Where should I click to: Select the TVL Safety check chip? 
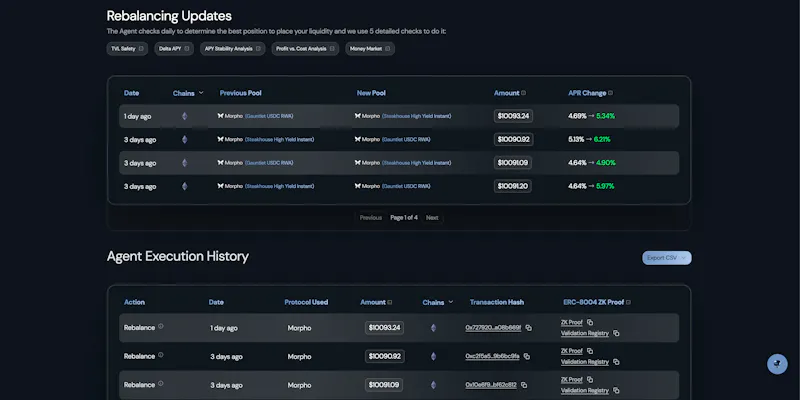point(127,49)
